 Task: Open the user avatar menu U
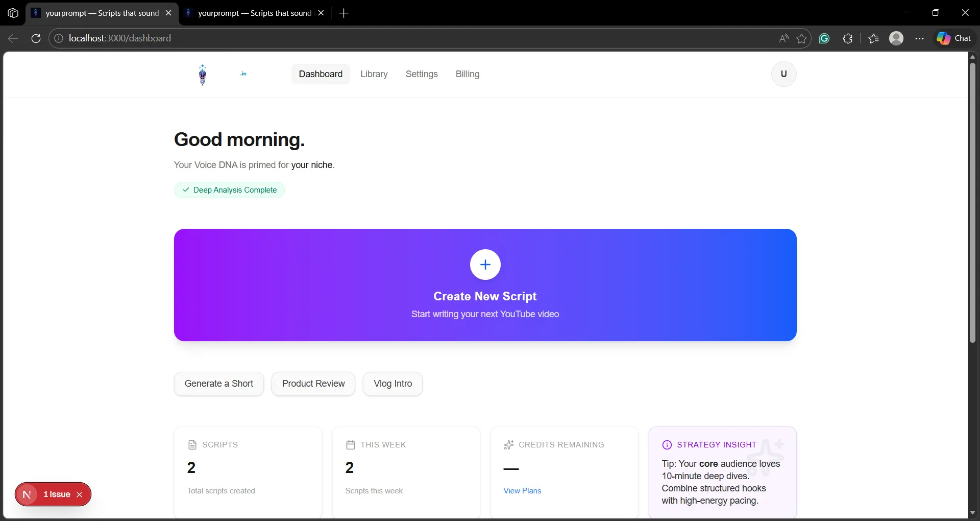pyautogui.click(x=783, y=74)
